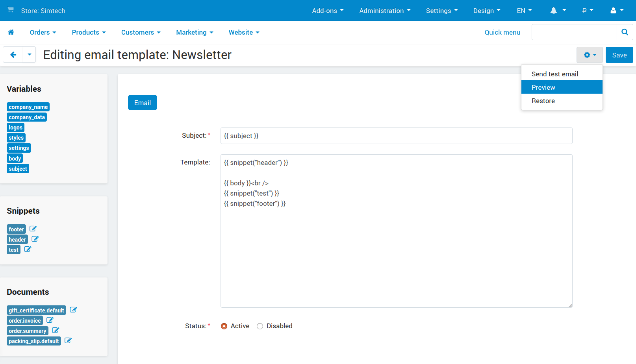Choose Restore from the gear menu
Image resolution: width=636 pixels, height=364 pixels.
562,101
